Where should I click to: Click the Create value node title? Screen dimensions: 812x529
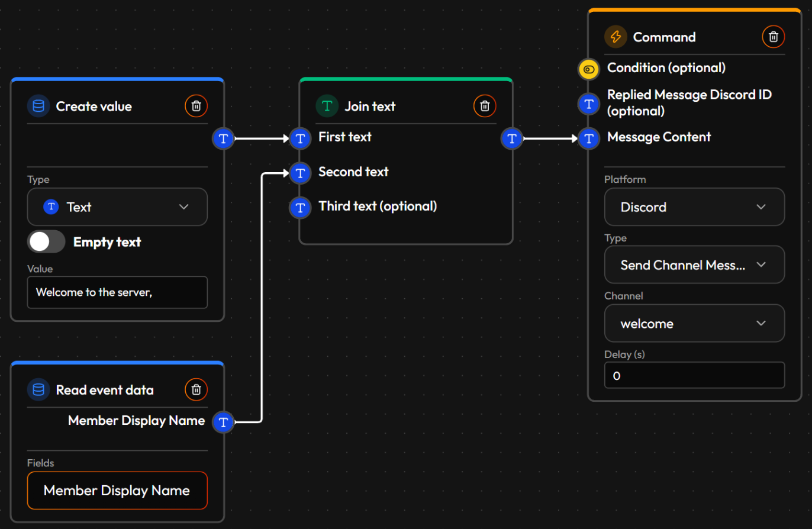[94, 107]
